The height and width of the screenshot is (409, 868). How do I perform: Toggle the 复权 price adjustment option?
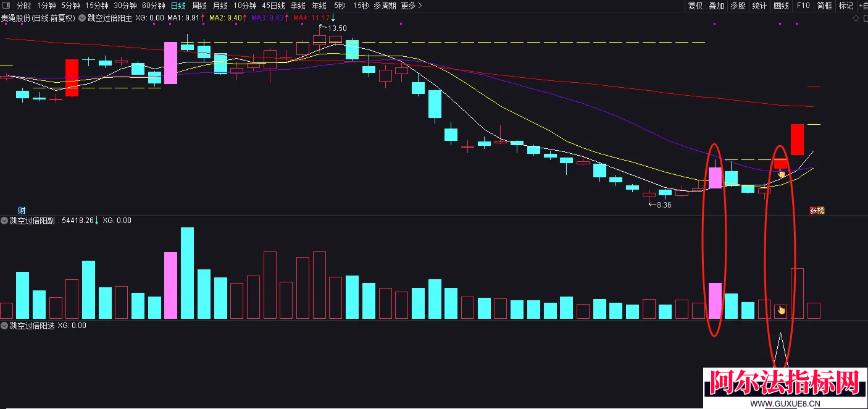[x=695, y=6]
